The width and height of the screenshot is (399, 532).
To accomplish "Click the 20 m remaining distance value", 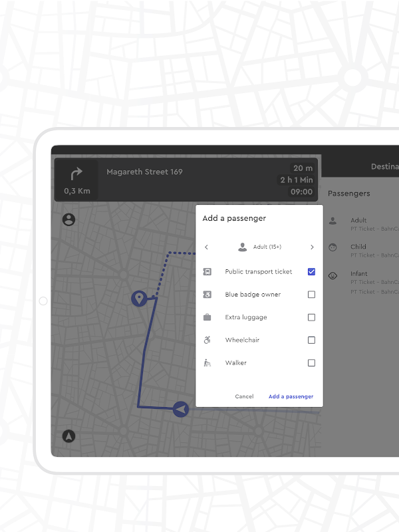I will [x=303, y=168].
